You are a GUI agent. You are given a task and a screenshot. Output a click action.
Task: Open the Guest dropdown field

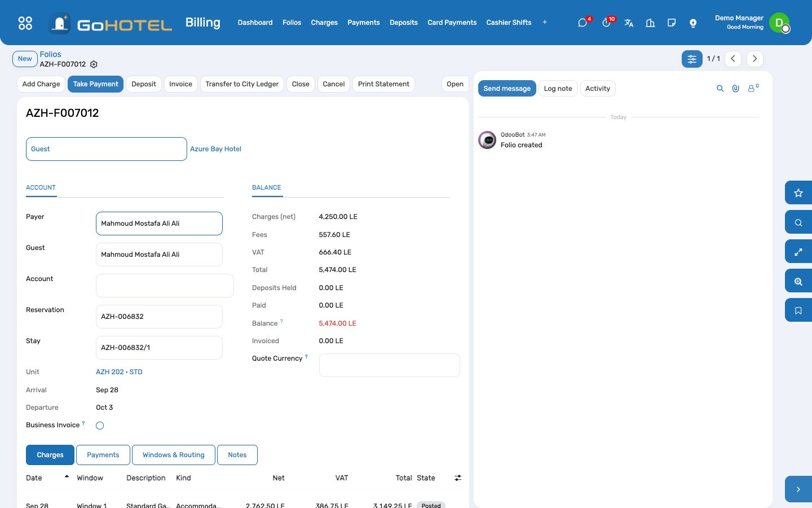(159, 255)
